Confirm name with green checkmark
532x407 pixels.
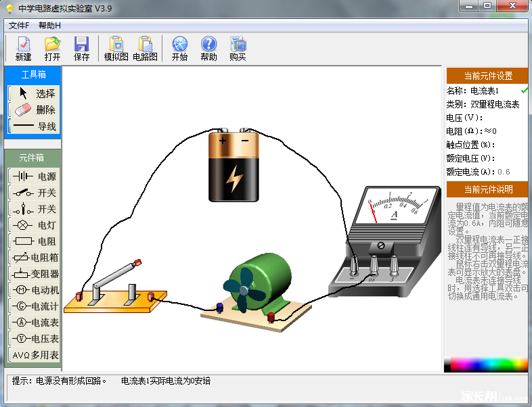(x=525, y=91)
